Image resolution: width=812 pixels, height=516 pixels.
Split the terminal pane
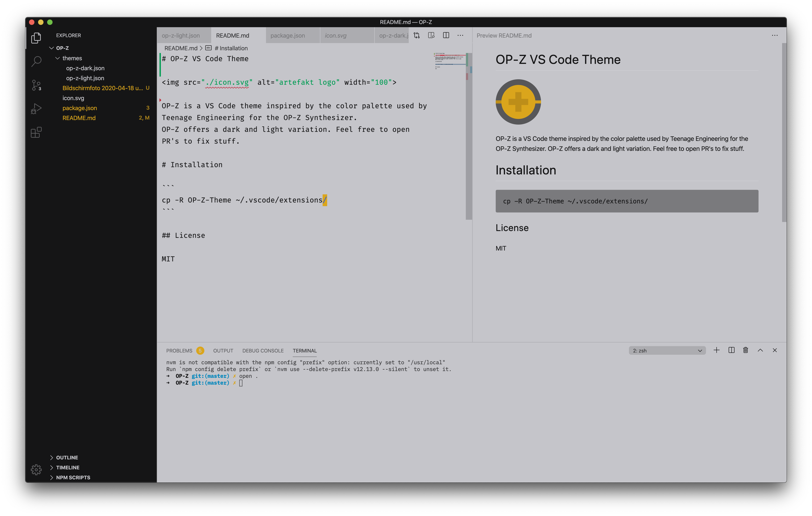(x=731, y=350)
